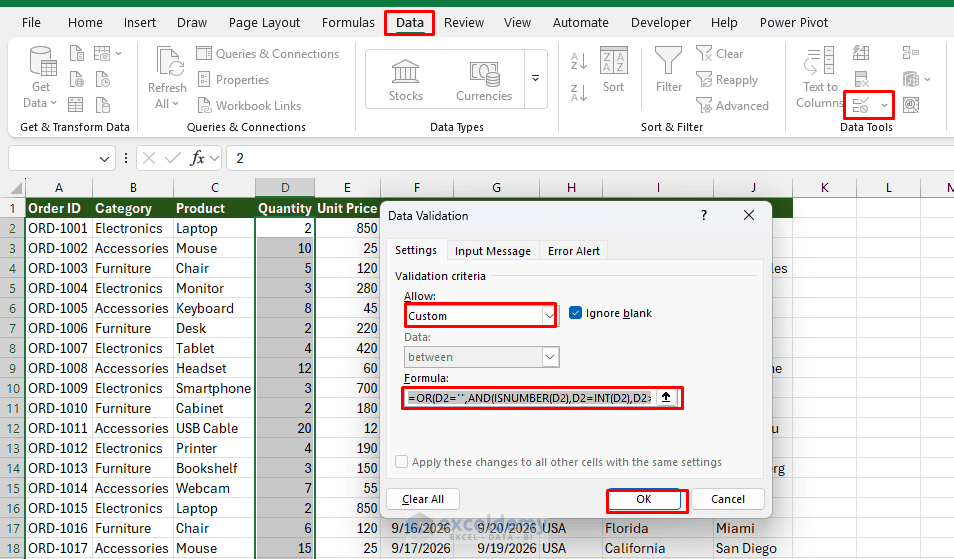Click the help question mark in dialog
954x559 pixels.
pos(704,215)
